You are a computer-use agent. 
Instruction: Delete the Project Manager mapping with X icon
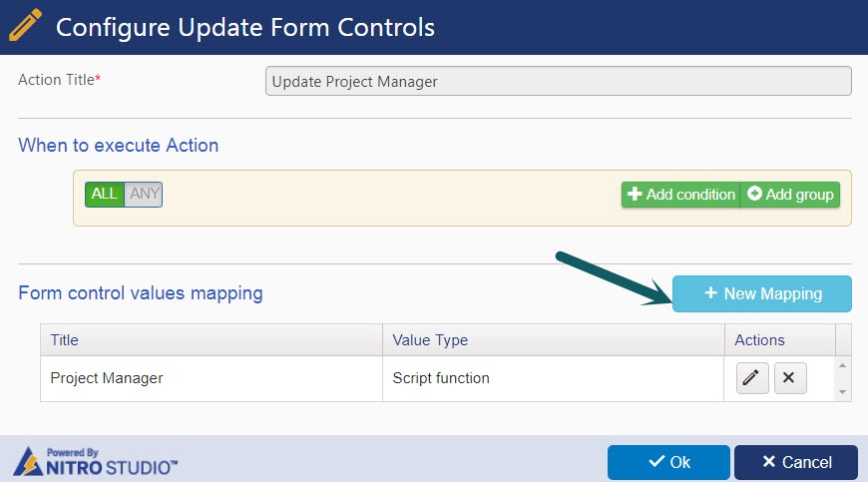(790, 378)
